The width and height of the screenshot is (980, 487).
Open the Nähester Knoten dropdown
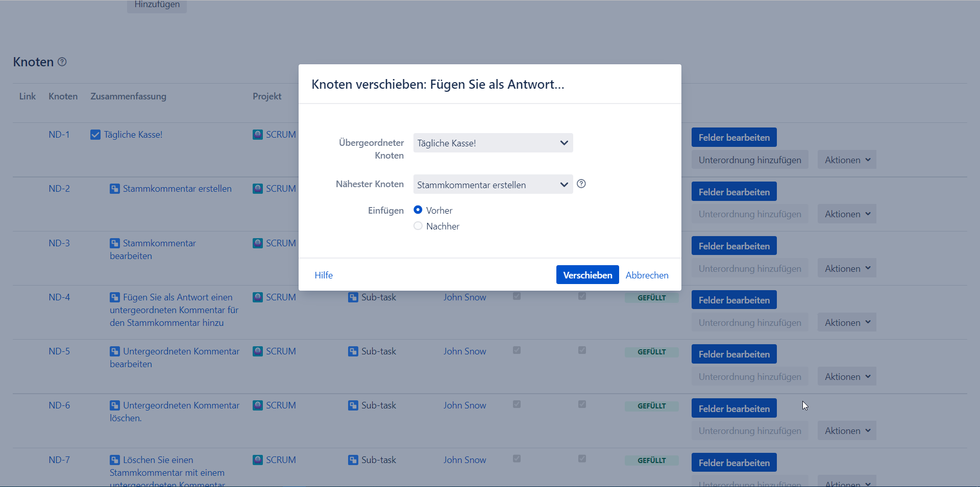tap(493, 185)
